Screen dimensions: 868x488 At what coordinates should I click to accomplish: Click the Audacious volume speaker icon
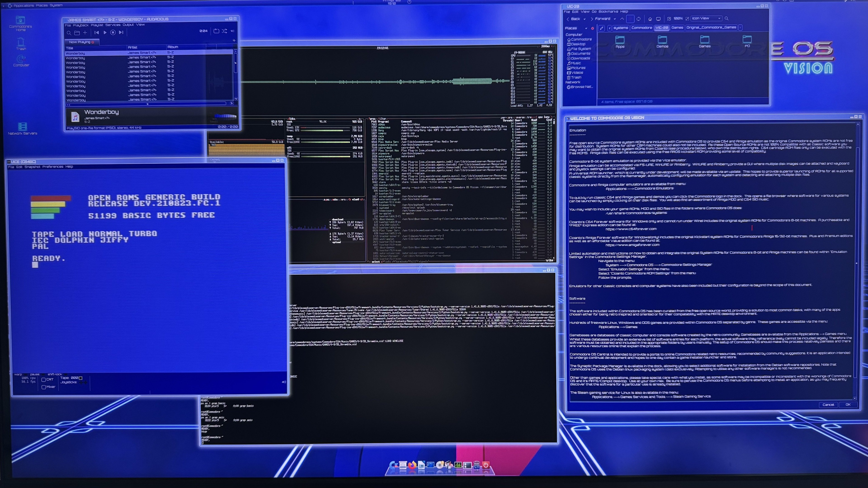coord(232,31)
